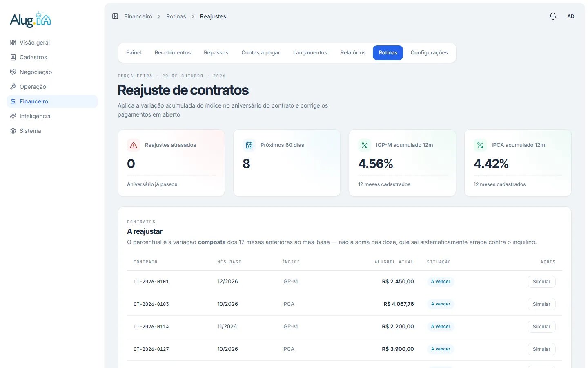The width and height of the screenshot is (588, 368).
Task: Open Sistema in the sidebar
Action: tap(52, 131)
